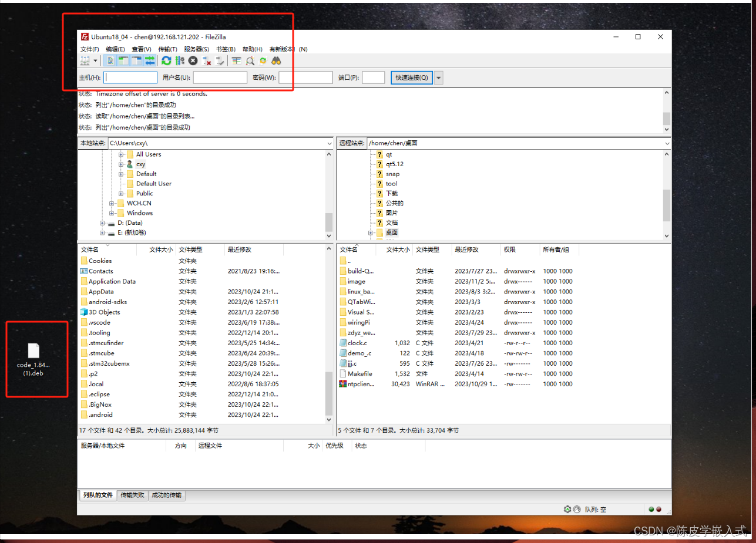
Task: Open the 编辑(E) menu
Action: click(x=115, y=49)
